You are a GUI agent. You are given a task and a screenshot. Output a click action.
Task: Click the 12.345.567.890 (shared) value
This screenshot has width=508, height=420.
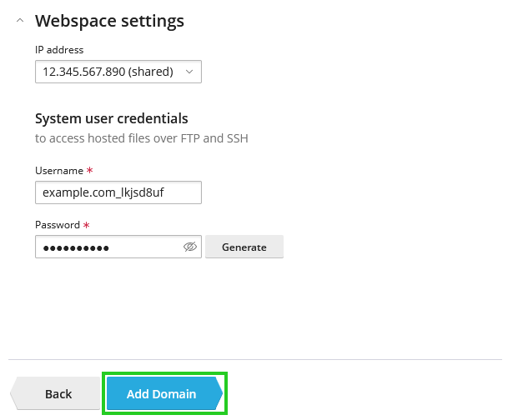(108, 72)
